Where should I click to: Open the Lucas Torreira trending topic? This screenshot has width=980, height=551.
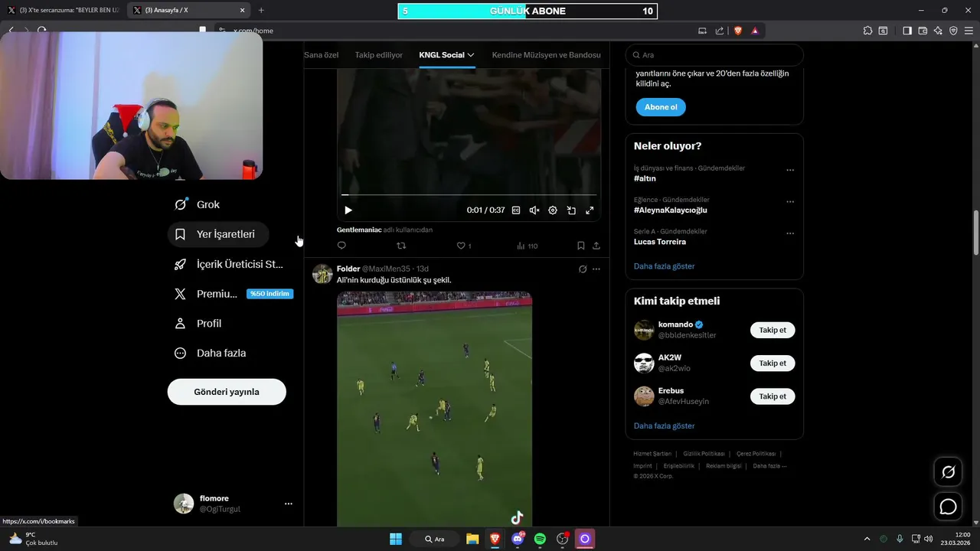tap(660, 242)
